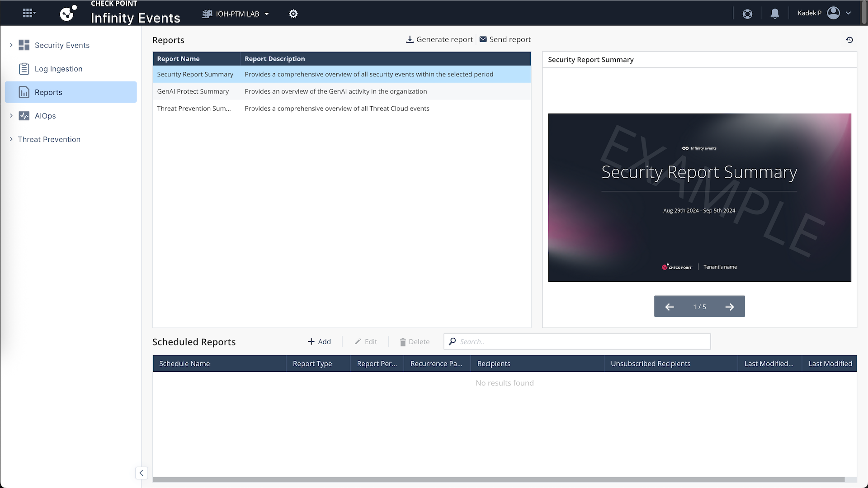Click the settings gear icon in header
This screenshot has width=868, height=488.
coord(293,14)
